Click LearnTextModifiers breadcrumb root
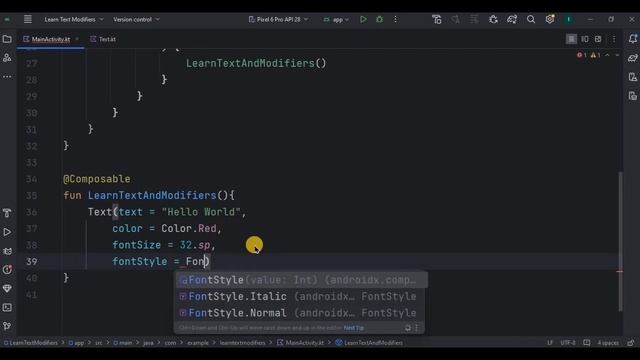640x360 pixels. [31, 343]
